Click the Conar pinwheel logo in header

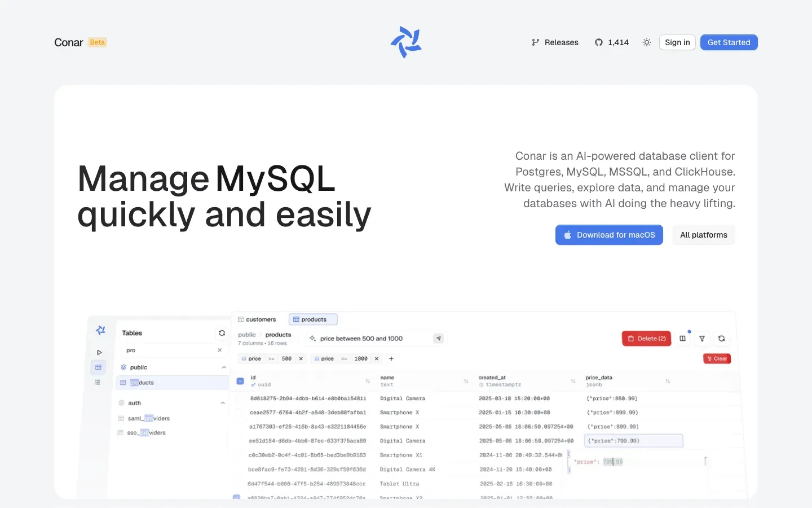pos(406,42)
